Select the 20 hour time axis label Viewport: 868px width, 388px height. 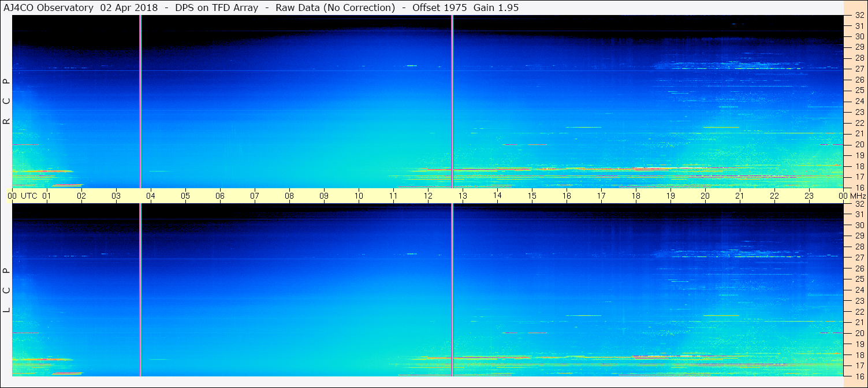(x=705, y=196)
